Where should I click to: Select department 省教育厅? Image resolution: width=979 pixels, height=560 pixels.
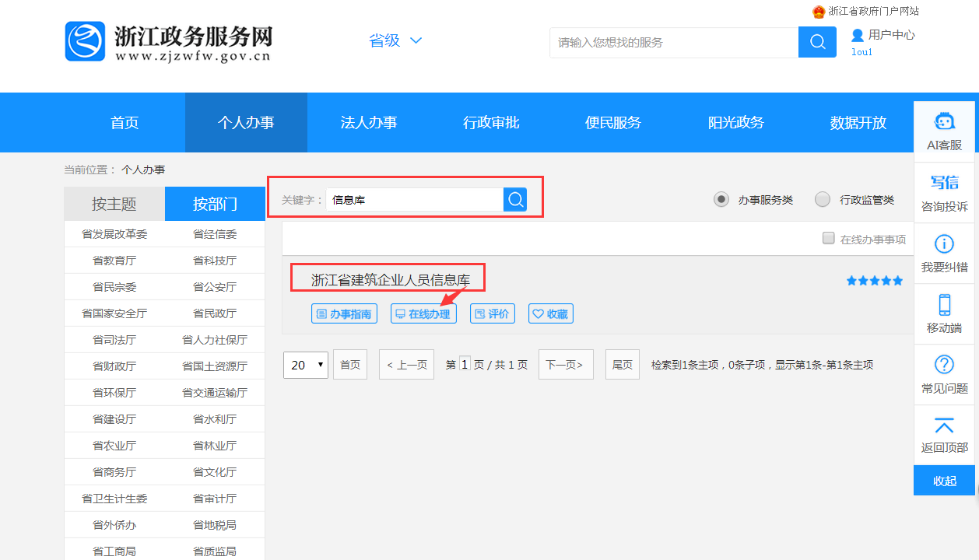pos(114,261)
